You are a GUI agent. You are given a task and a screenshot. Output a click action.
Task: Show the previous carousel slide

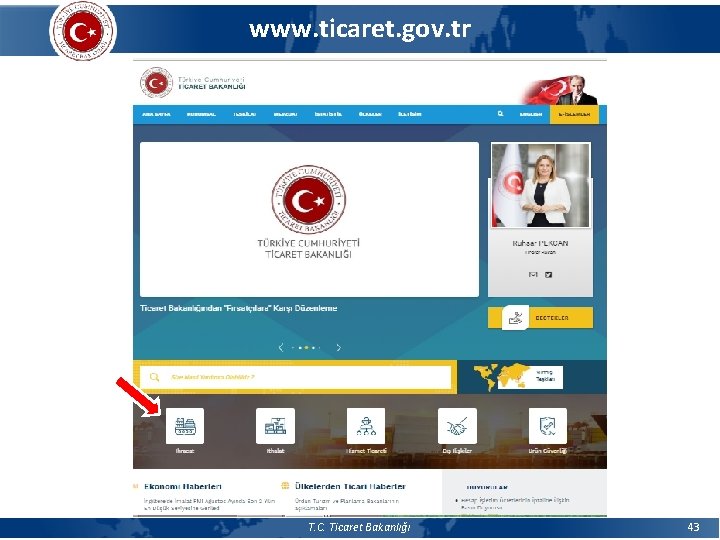tap(281, 348)
